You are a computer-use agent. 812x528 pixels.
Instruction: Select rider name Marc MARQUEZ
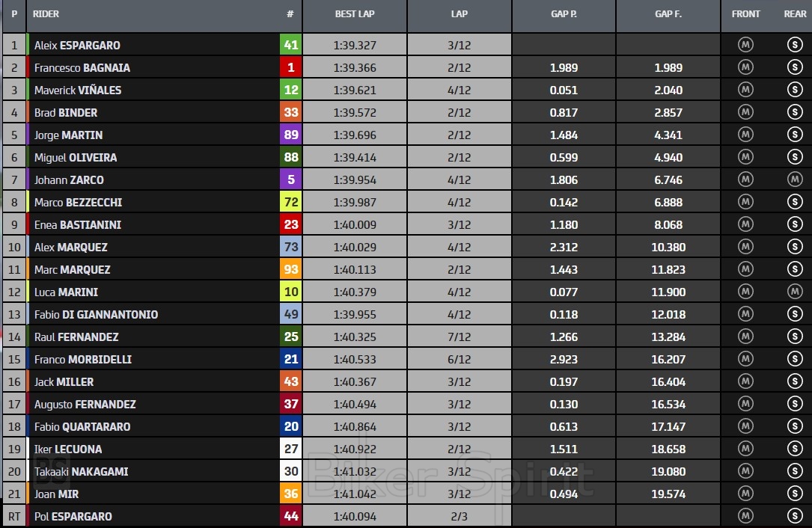tap(73, 270)
